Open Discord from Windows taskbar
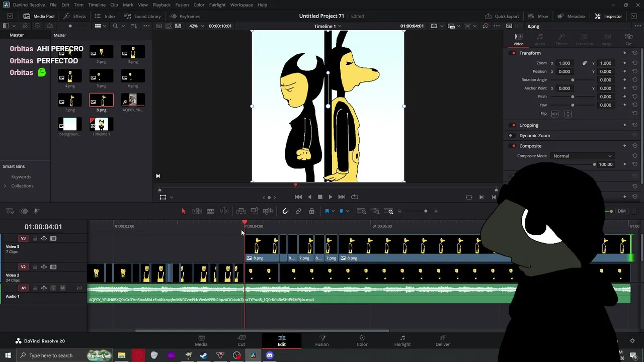The height and width of the screenshot is (362, 644). [x=270, y=355]
